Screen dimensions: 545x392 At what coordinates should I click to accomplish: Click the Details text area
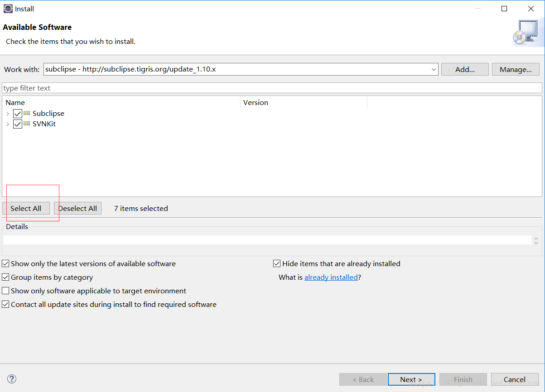pyautogui.click(x=267, y=240)
